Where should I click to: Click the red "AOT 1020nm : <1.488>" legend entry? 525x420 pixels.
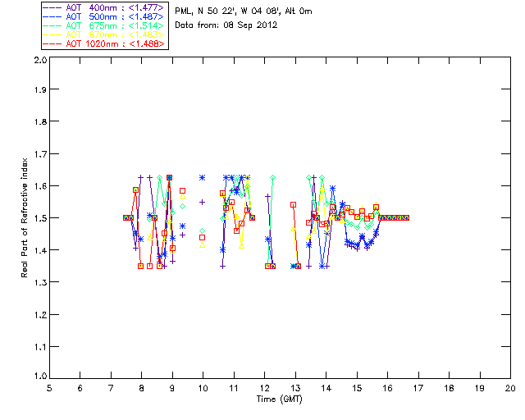[104, 43]
